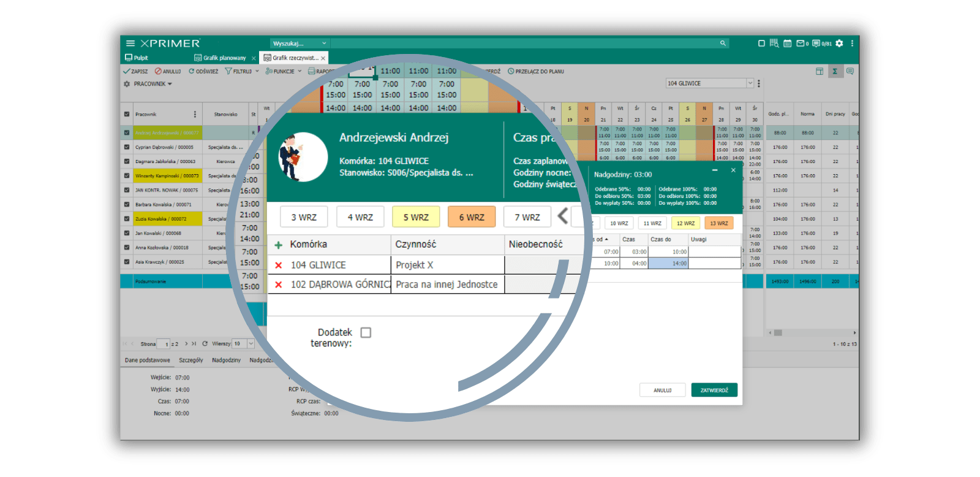Open the hamburger menu beside XPRIMER logo
This screenshot has height=477, width=980.
pyautogui.click(x=130, y=44)
